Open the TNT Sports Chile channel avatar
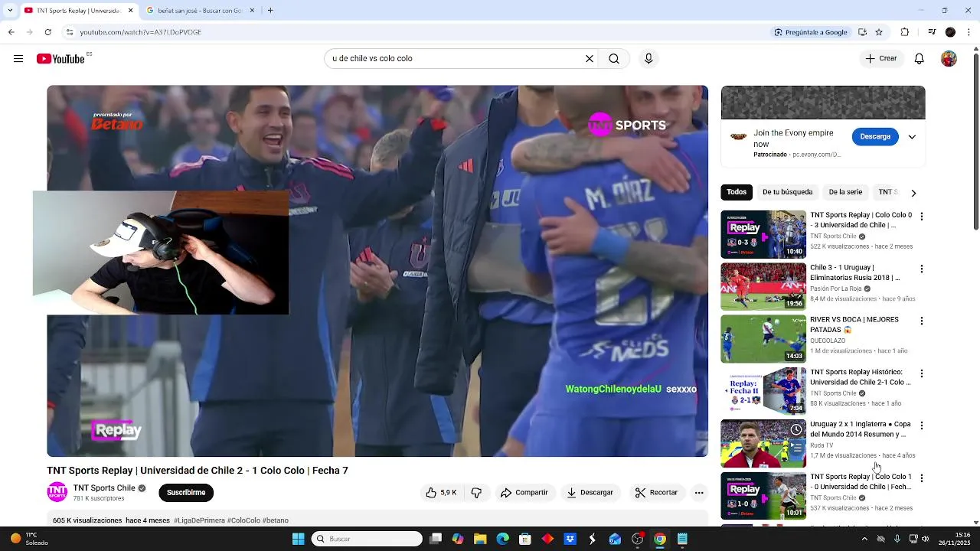Viewport: 980px width, 551px height. coord(57,492)
